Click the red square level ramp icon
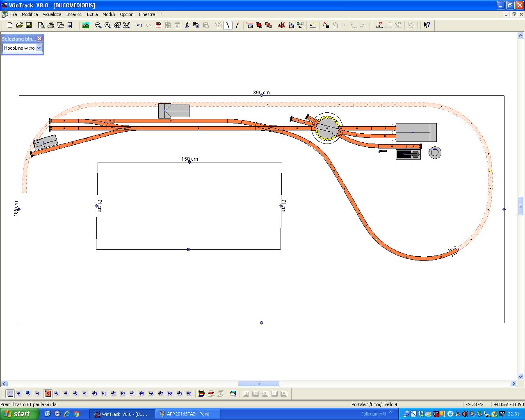The height and width of the screenshot is (420, 525). click(x=379, y=25)
